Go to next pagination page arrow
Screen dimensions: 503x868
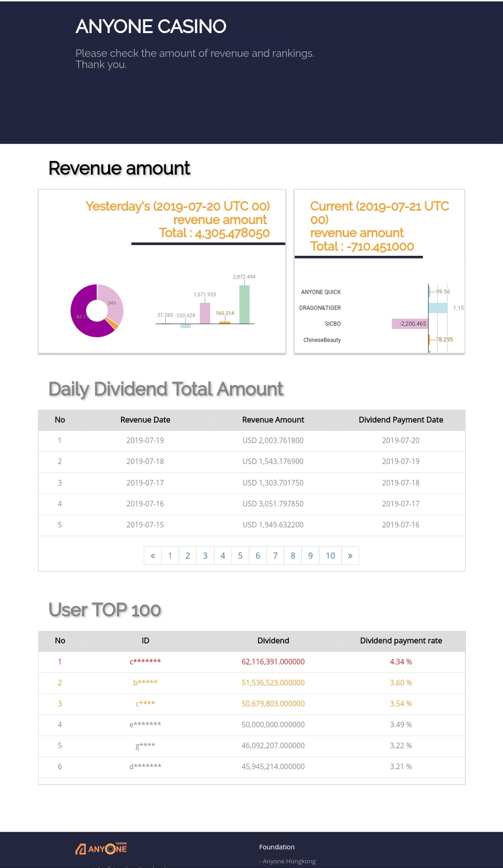(350, 555)
